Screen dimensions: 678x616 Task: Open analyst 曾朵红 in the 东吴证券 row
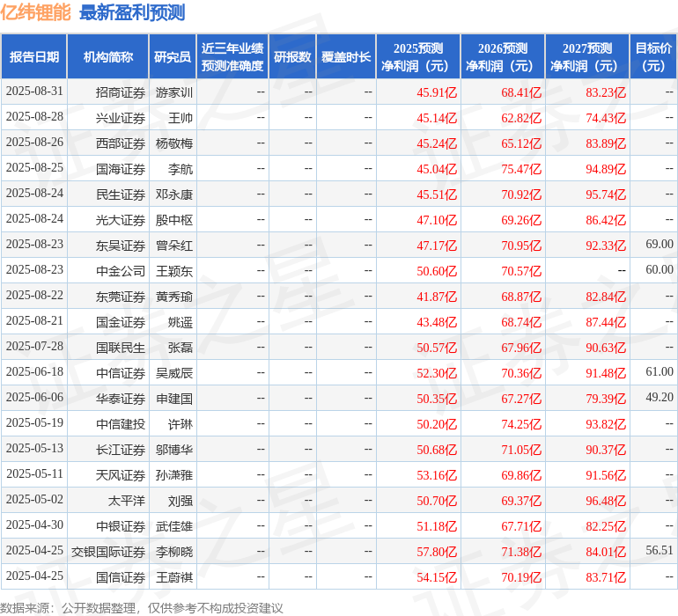[x=174, y=246]
